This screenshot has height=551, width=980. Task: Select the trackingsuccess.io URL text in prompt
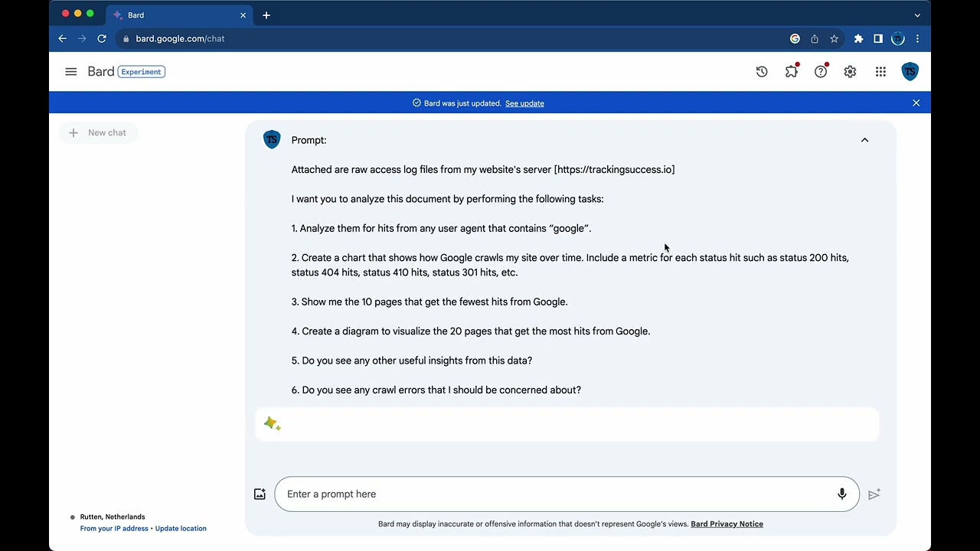point(615,170)
